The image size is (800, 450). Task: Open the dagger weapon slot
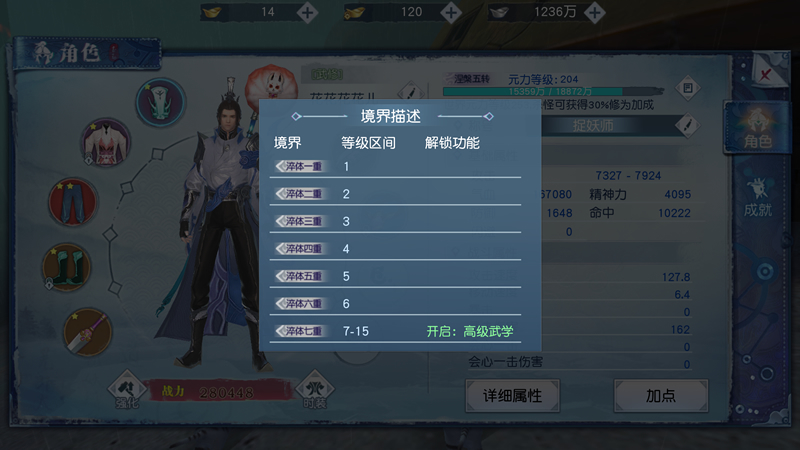click(x=88, y=332)
